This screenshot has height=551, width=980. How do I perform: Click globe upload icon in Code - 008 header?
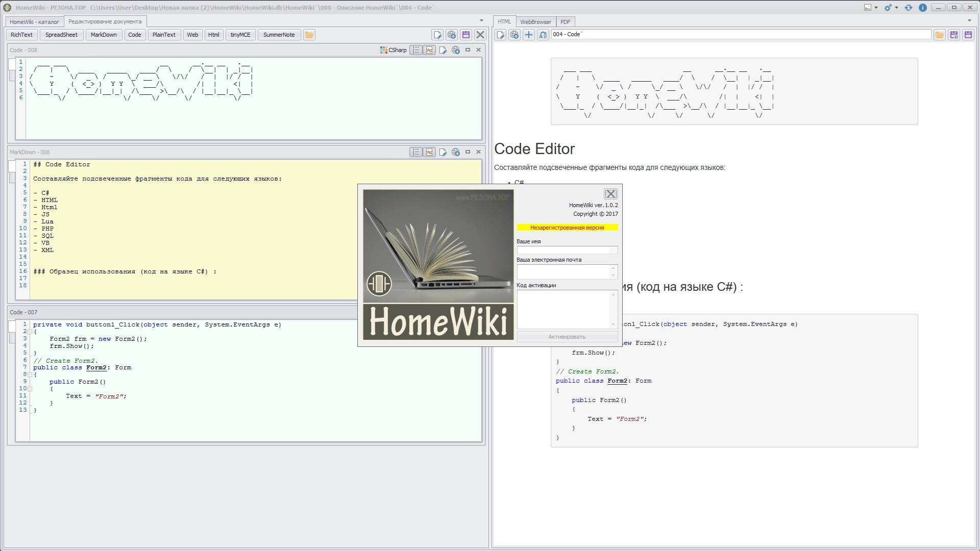click(456, 50)
